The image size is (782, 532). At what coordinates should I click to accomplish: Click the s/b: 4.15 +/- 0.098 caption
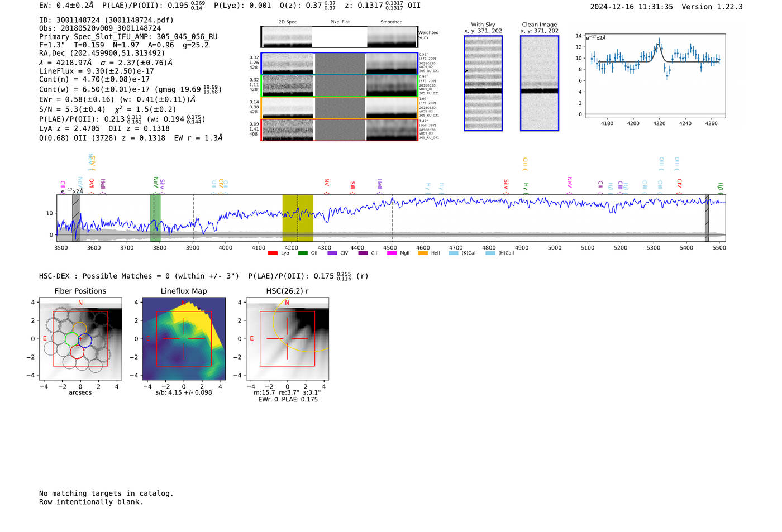pyautogui.click(x=184, y=392)
